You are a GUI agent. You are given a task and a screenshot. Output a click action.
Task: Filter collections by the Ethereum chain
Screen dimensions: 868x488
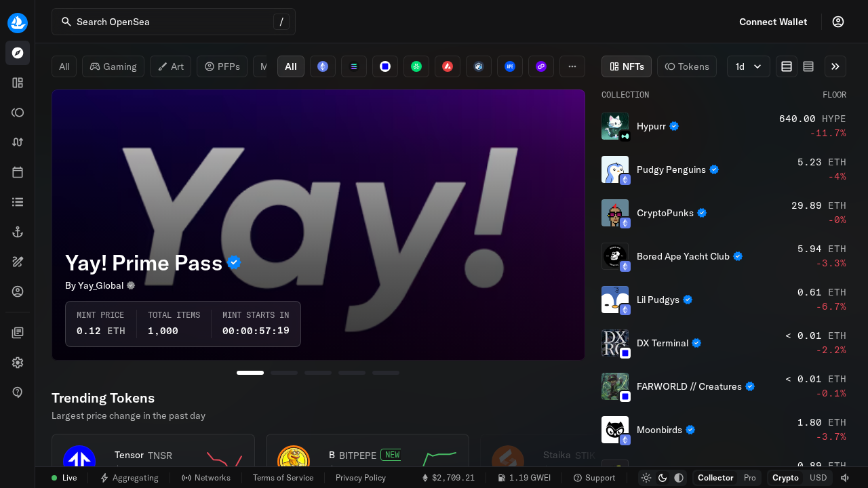pyautogui.click(x=322, y=66)
